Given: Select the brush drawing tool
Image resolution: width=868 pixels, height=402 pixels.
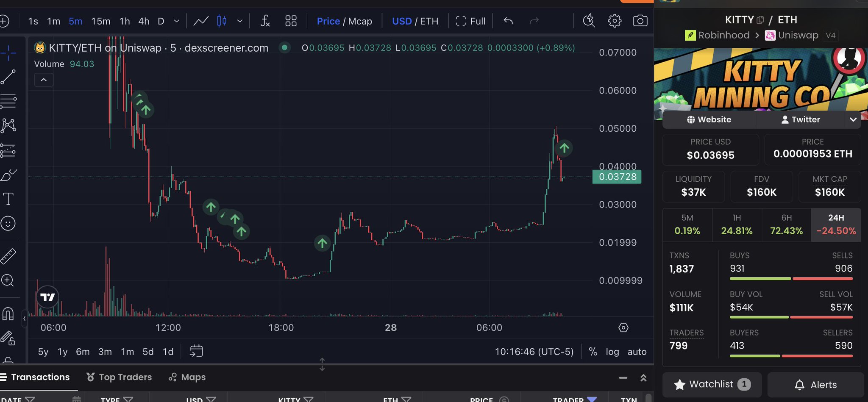Looking at the screenshot, I should pos(8,175).
